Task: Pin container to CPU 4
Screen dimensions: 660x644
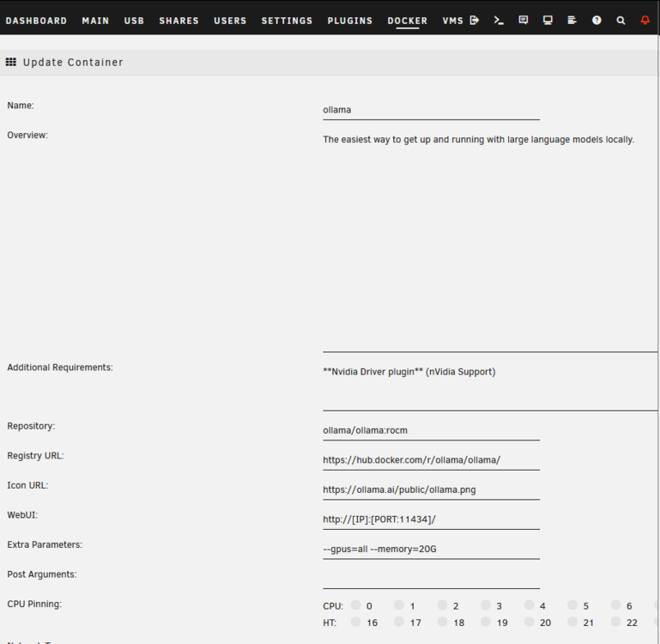Action: point(529,605)
